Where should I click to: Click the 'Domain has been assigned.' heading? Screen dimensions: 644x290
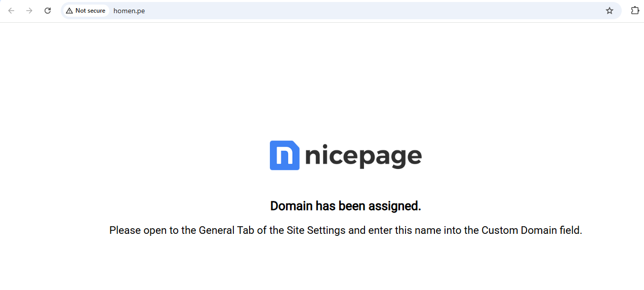pyautogui.click(x=346, y=206)
